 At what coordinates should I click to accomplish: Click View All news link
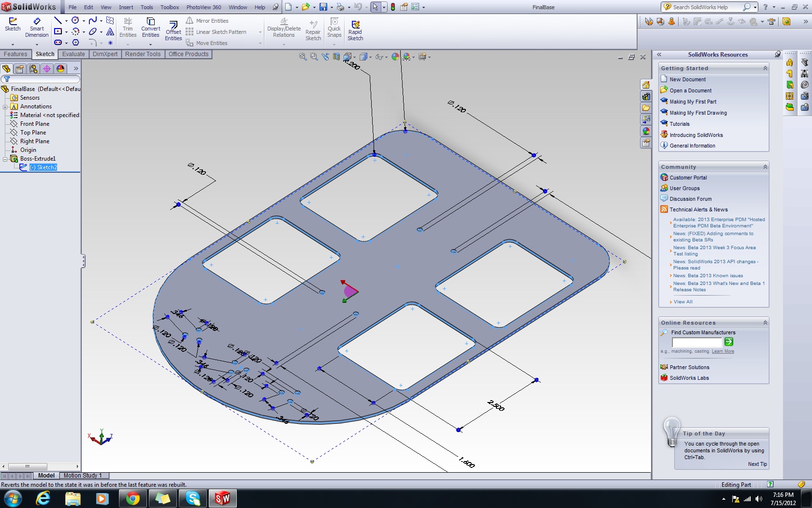pos(682,302)
